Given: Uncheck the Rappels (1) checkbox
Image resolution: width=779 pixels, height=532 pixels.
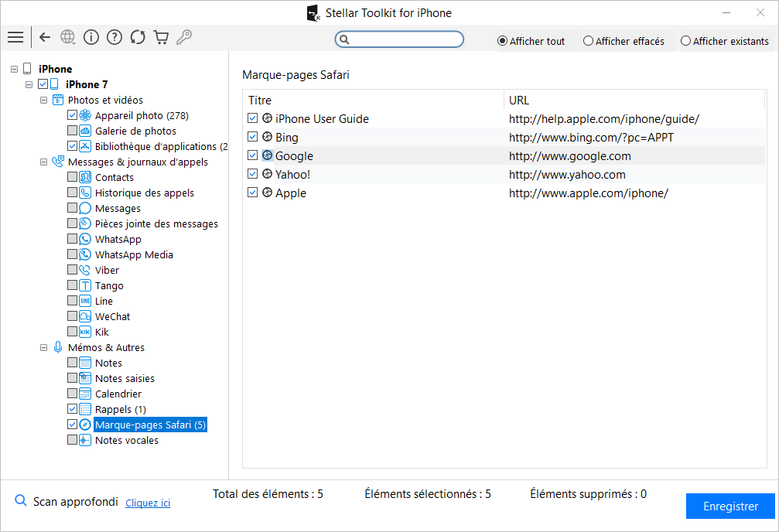Looking at the screenshot, I should click(x=72, y=409).
